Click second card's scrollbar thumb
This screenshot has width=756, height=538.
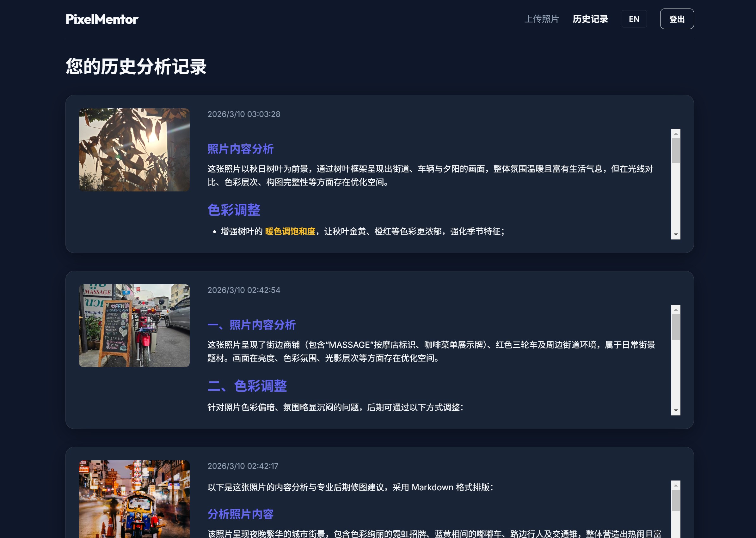(x=675, y=327)
